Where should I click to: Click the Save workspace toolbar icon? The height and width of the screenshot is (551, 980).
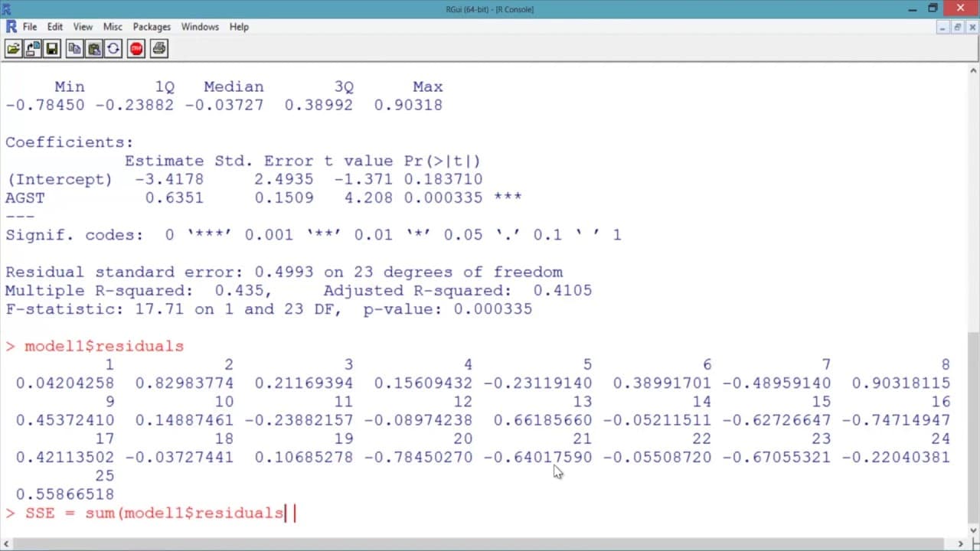click(x=51, y=49)
